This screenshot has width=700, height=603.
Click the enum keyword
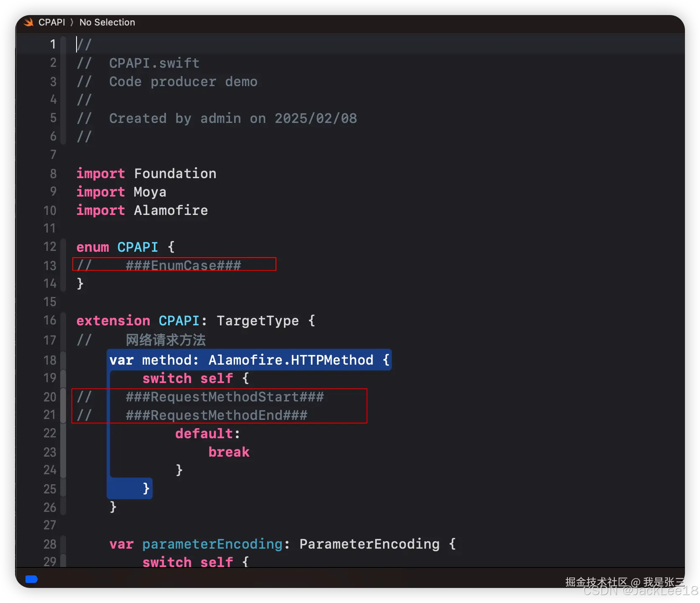click(x=92, y=247)
